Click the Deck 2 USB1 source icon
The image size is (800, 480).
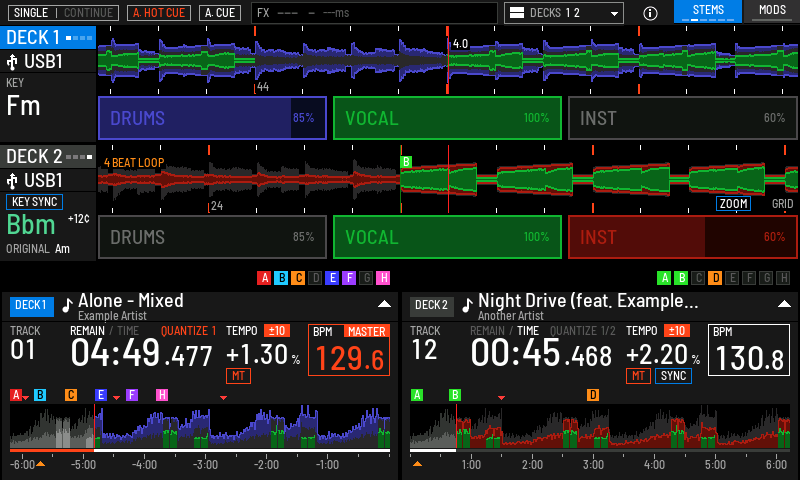point(12,181)
